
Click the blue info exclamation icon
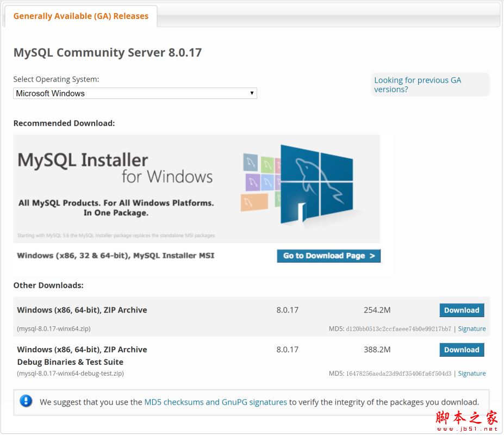tap(26, 401)
